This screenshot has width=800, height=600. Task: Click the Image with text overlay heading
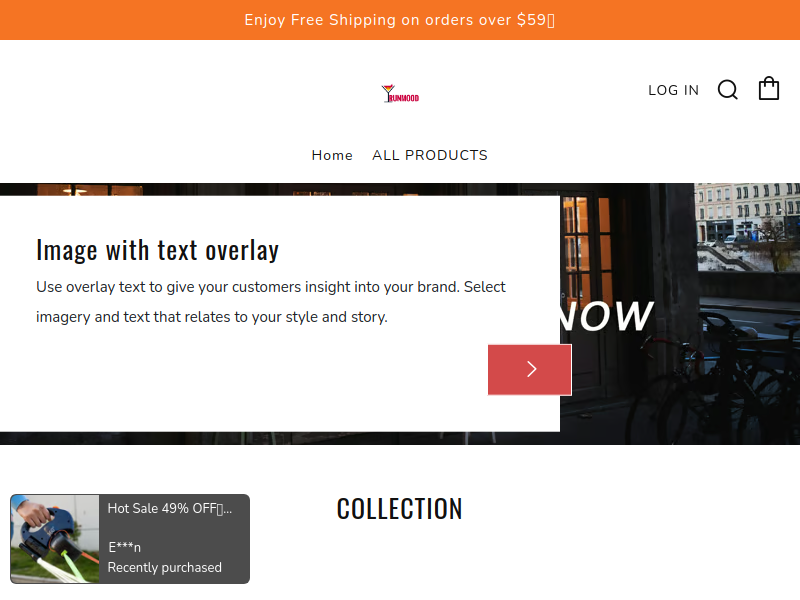158,251
